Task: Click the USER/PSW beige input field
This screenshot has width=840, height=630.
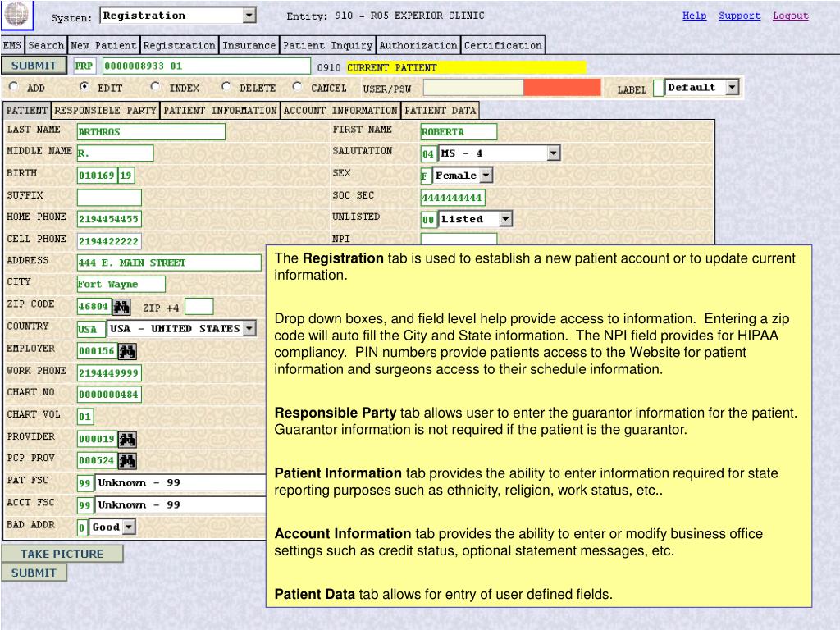Action: (473, 87)
